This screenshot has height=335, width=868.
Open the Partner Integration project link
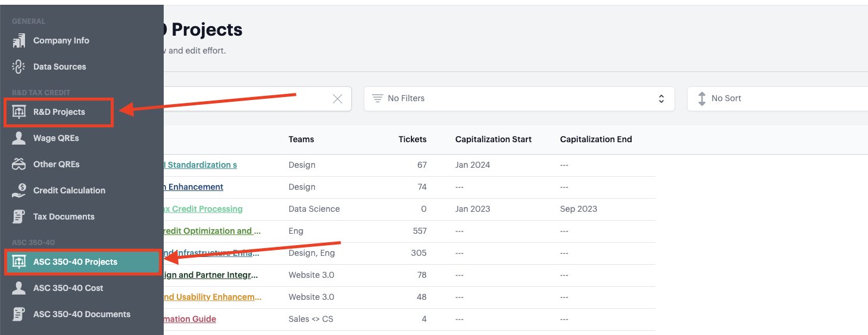211,275
